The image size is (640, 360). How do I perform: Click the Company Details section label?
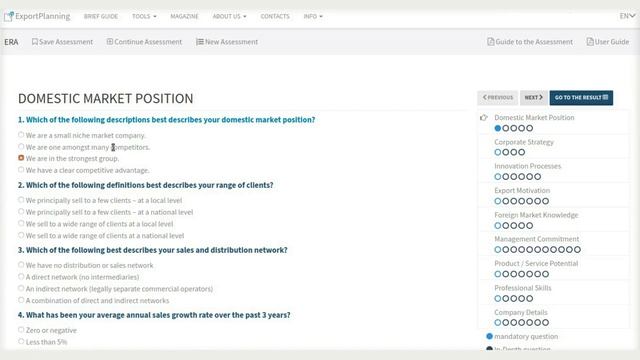pyautogui.click(x=521, y=312)
